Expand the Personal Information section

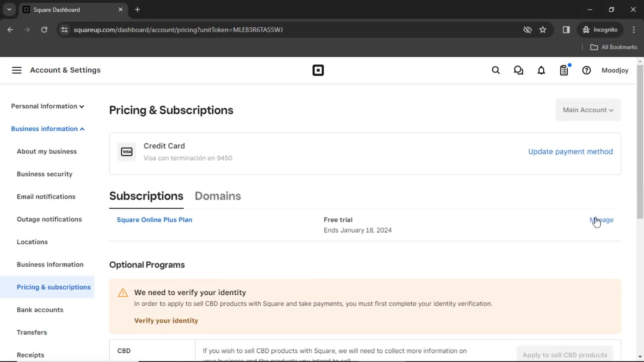click(47, 106)
